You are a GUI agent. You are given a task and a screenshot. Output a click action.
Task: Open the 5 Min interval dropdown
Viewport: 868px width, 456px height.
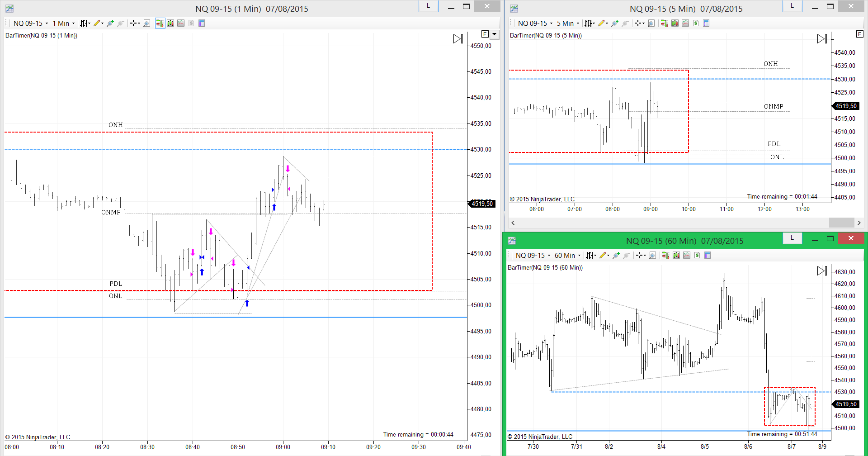click(x=568, y=23)
